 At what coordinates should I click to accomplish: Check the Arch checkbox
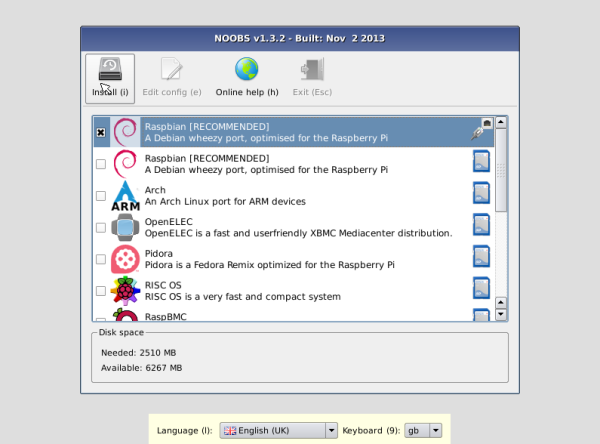pyautogui.click(x=101, y=196)
